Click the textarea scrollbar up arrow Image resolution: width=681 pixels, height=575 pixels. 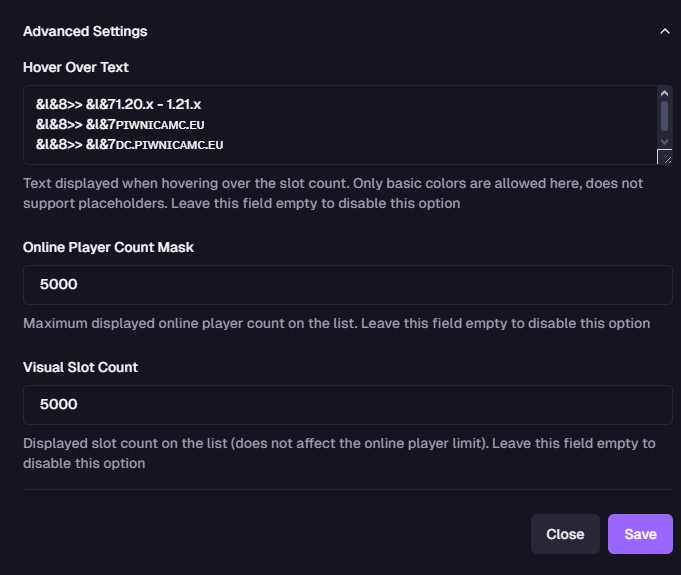tap(664, 93)
